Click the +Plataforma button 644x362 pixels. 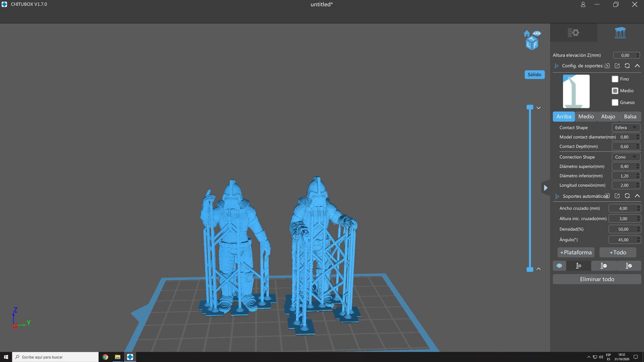coord(576,252)
